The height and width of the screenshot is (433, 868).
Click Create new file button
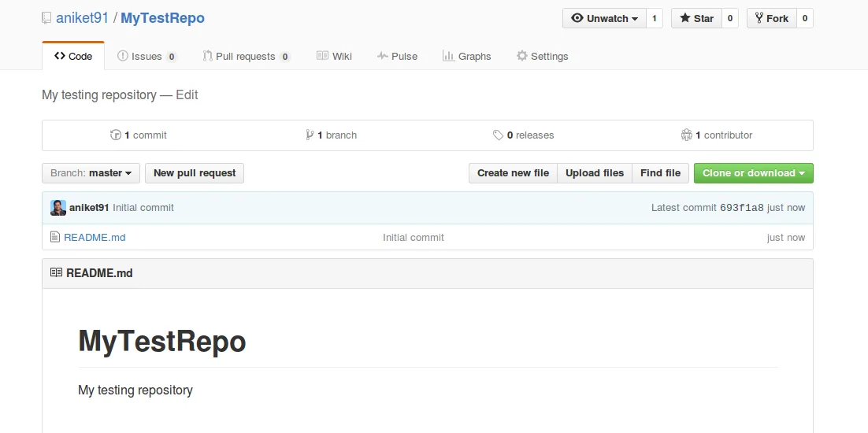(x=514, y=173)
